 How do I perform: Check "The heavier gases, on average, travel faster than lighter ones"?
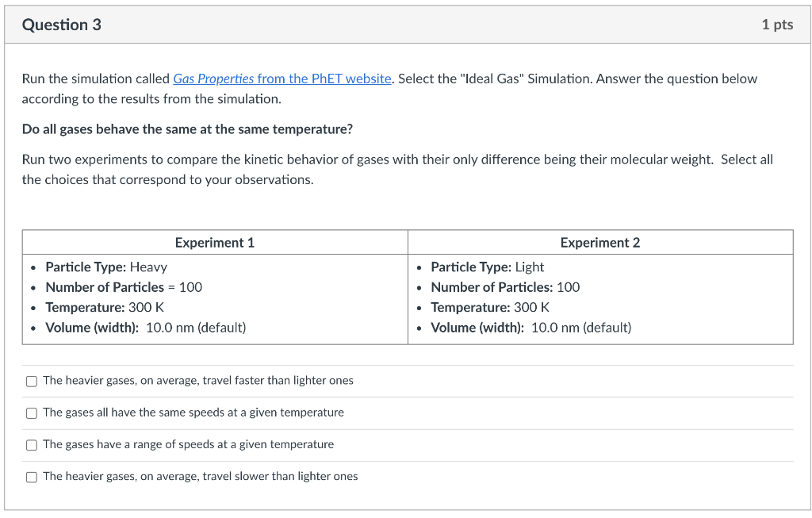(x=32, y=381)
